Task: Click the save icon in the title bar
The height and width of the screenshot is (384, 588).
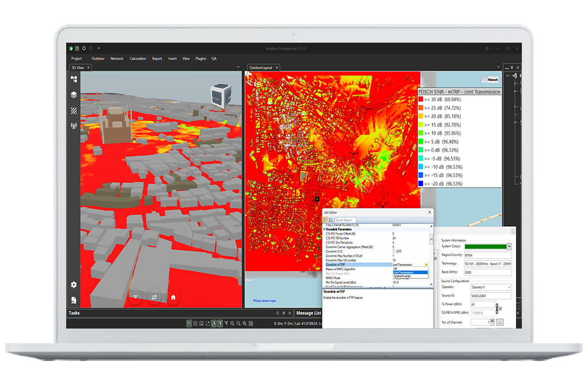Action: pos(77,49)
